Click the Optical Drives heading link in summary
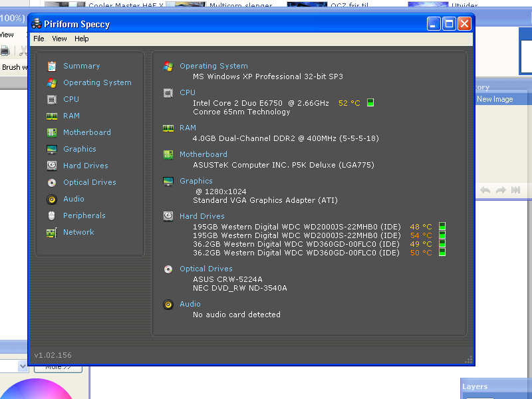Viewport: 532px width, 399px height. pos(206,269)
